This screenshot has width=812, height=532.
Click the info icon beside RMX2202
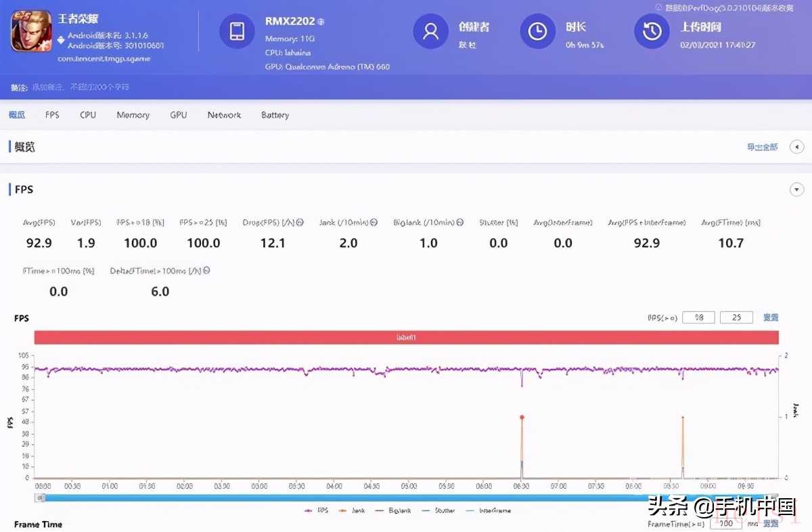tap(321, 22)
